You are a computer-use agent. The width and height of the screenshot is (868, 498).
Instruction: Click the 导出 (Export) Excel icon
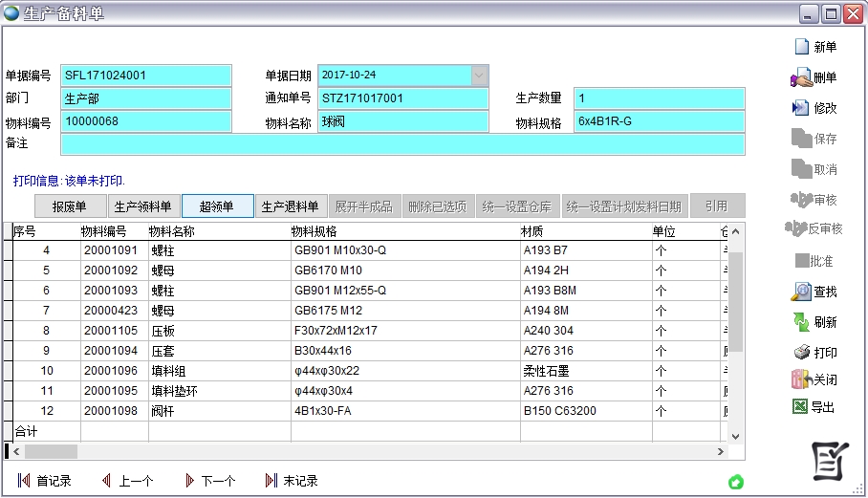[801, 407]
